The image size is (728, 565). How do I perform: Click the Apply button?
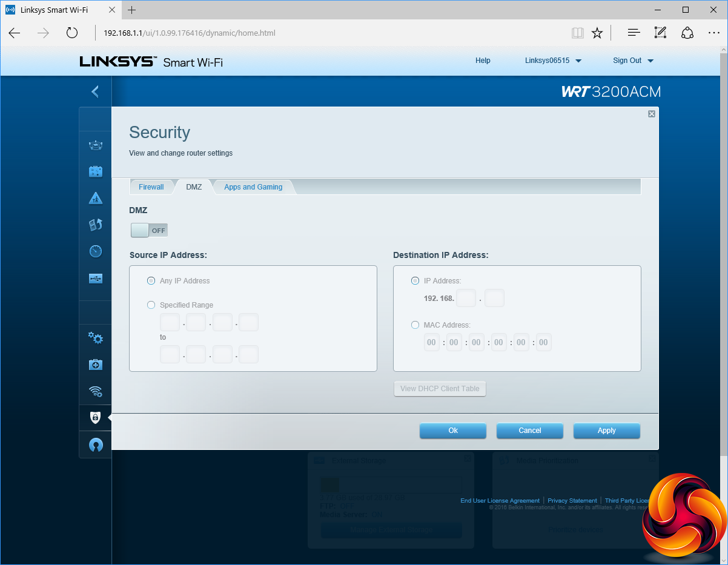(607, 431)
